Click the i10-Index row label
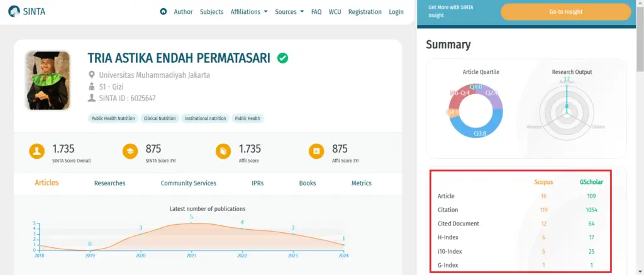Image resolution: width=644 pixels, height=275 pixels. pos(450,251)
